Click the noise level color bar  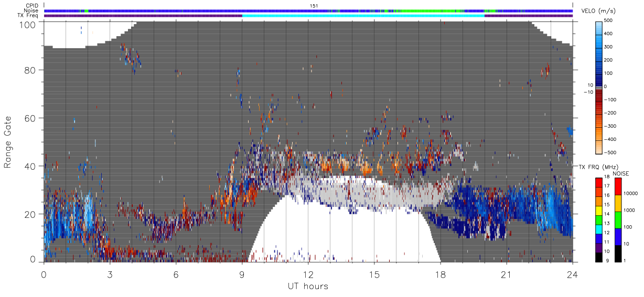619,220
